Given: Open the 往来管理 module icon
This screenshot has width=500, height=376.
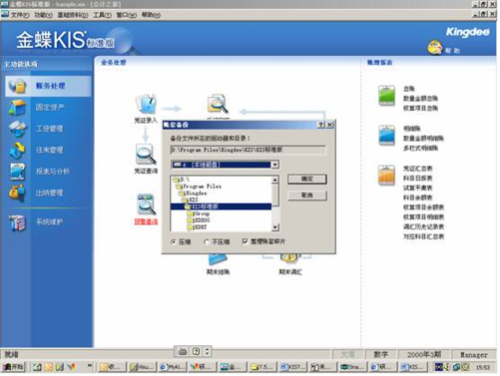Looking at the screenshot, I should tap(17, 150).
